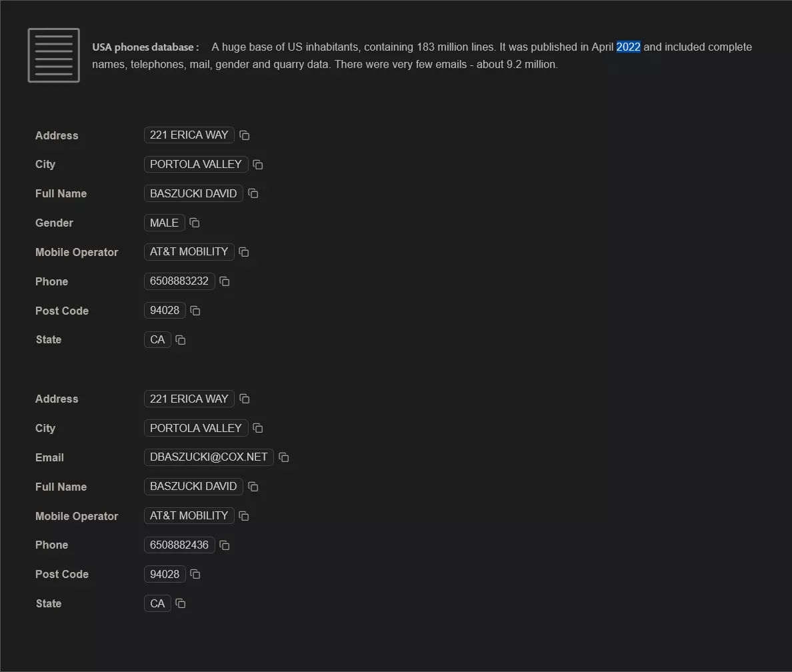This screenshot has width=792, height=672.
Task: Select the MALE gender value chip
Action: point(164,223)
